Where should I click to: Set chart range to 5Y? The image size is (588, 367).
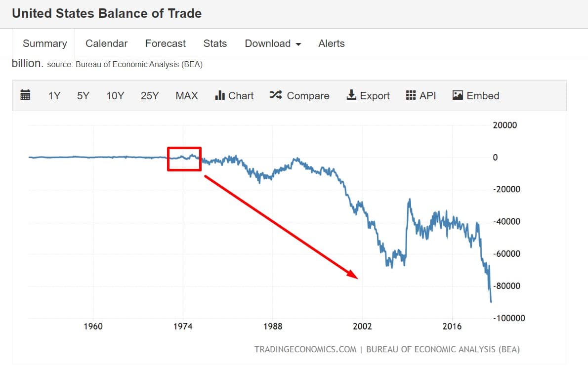(x=83, y=96)
